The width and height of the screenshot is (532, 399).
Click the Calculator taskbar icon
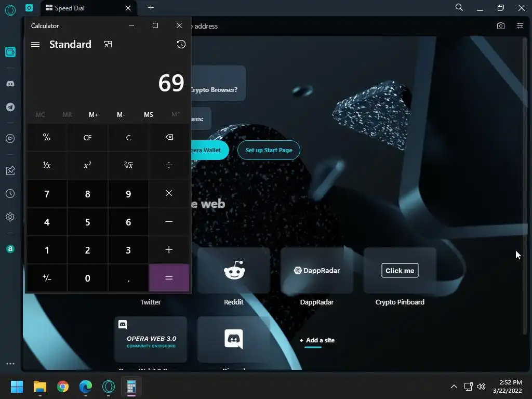[131, 387]
